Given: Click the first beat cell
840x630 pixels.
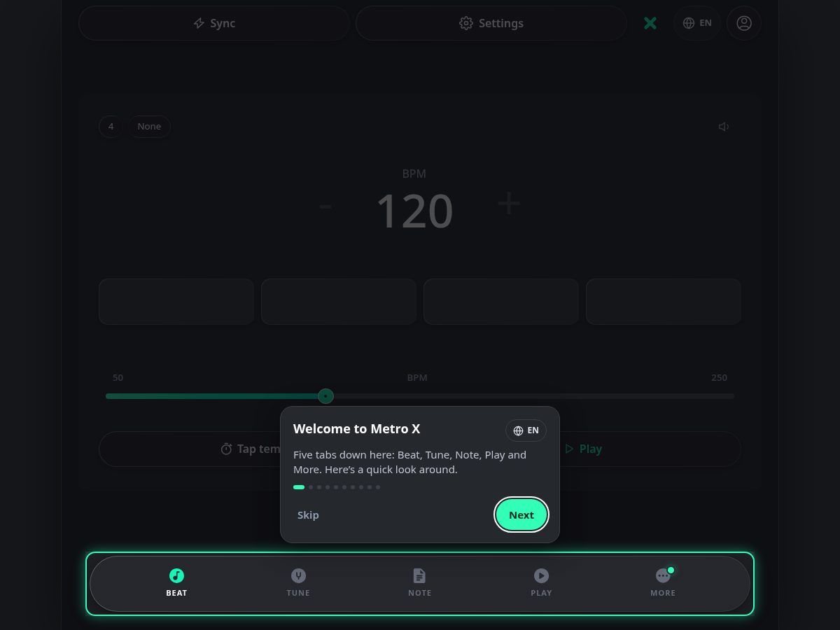Looking at the screenshot, I should pyautogui.click(x=176, y=302).
